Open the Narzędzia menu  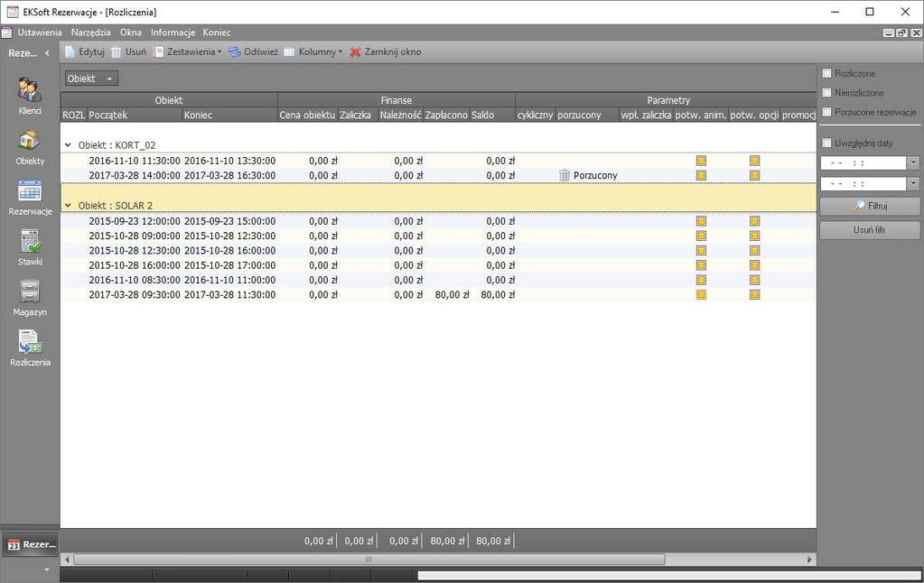pos(90,32)
